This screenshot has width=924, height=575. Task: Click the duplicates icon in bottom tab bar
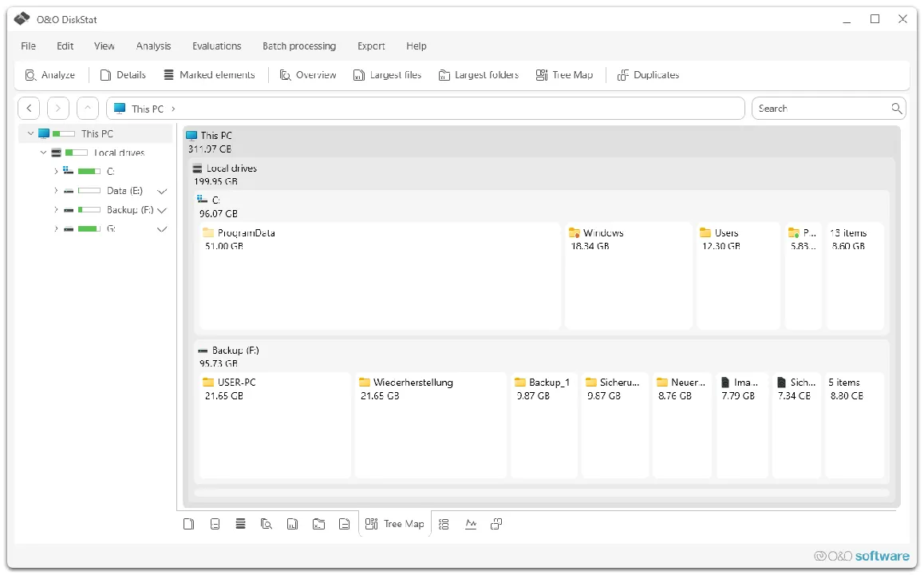pos(496,524)
